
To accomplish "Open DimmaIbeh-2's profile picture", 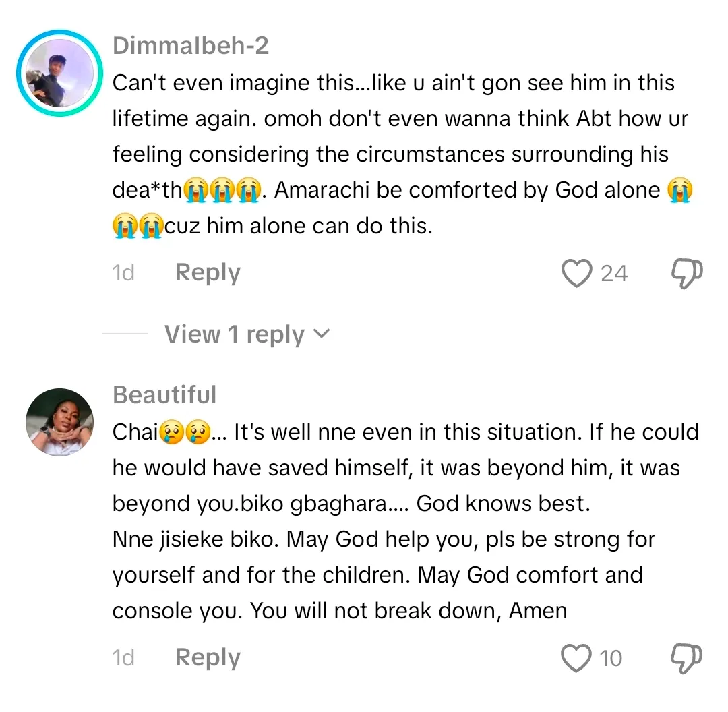I will [59, 73].
